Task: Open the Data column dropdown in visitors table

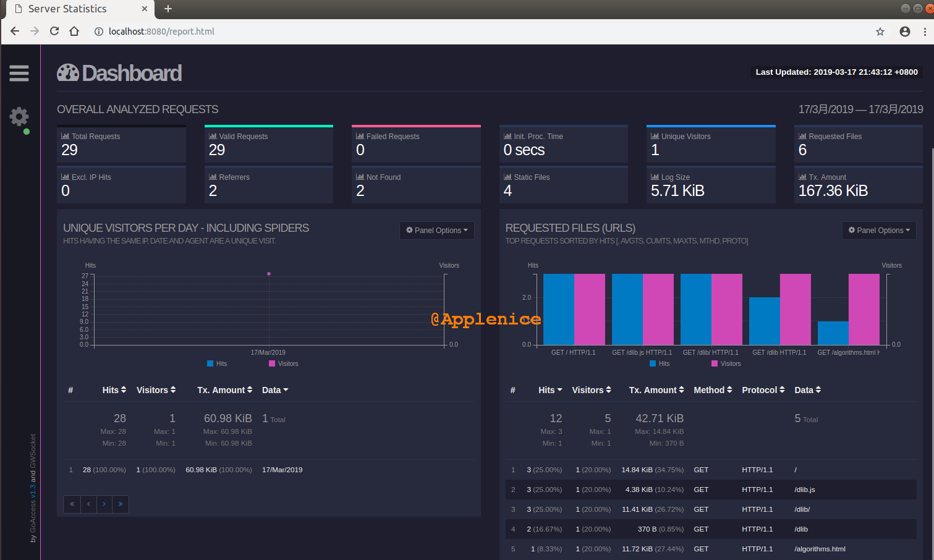Action: [x=275, y=390]
